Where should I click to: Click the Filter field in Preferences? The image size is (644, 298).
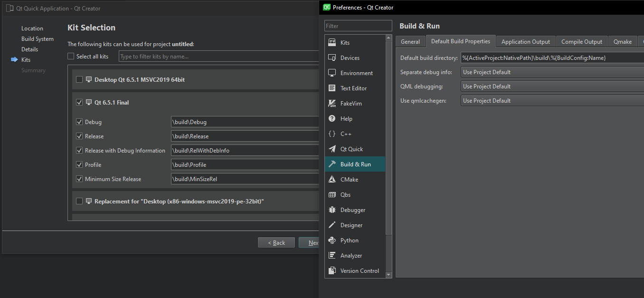pyautogui.click(x=359, y=26)
